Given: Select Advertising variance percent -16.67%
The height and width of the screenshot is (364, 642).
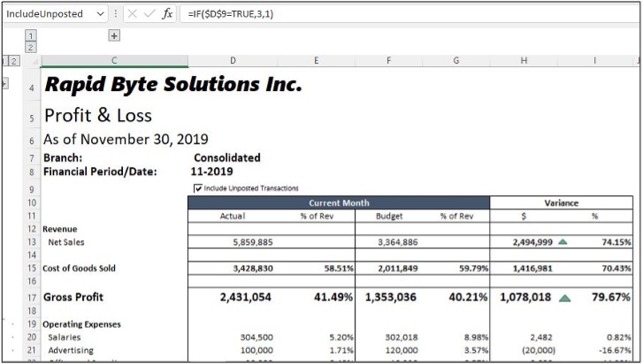Looking at the screenshot, I should coord(616,351).
